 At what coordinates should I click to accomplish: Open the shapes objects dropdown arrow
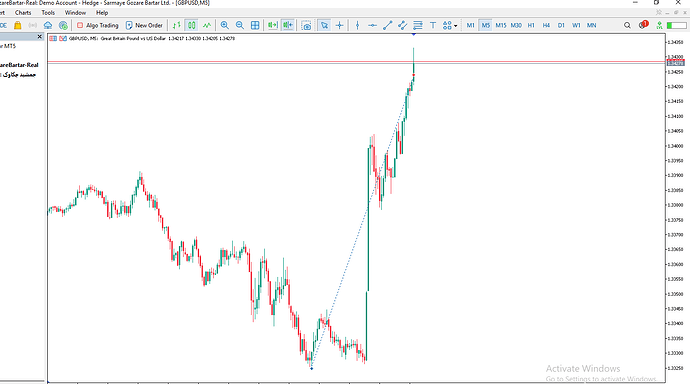(x=455, y=26)
